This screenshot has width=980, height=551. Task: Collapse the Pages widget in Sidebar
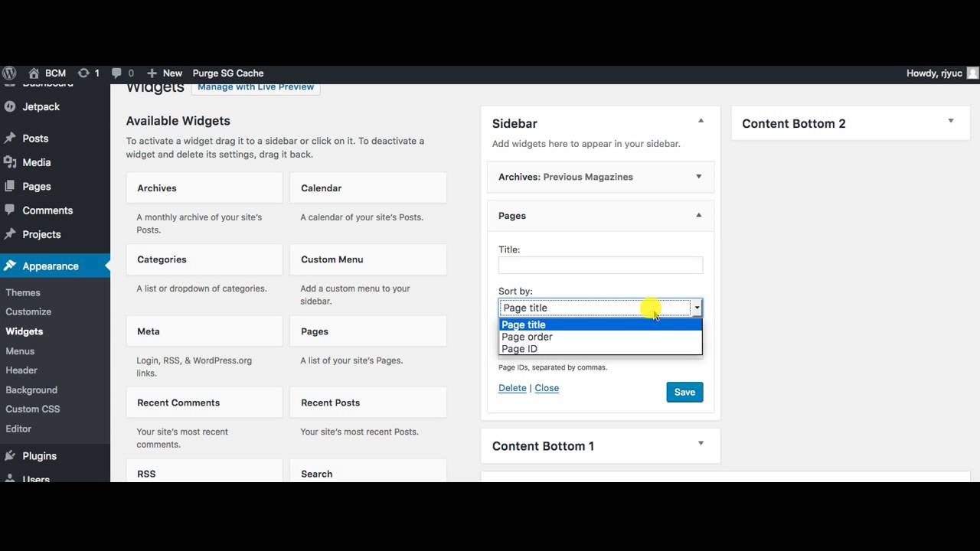[x=698, y=216]
